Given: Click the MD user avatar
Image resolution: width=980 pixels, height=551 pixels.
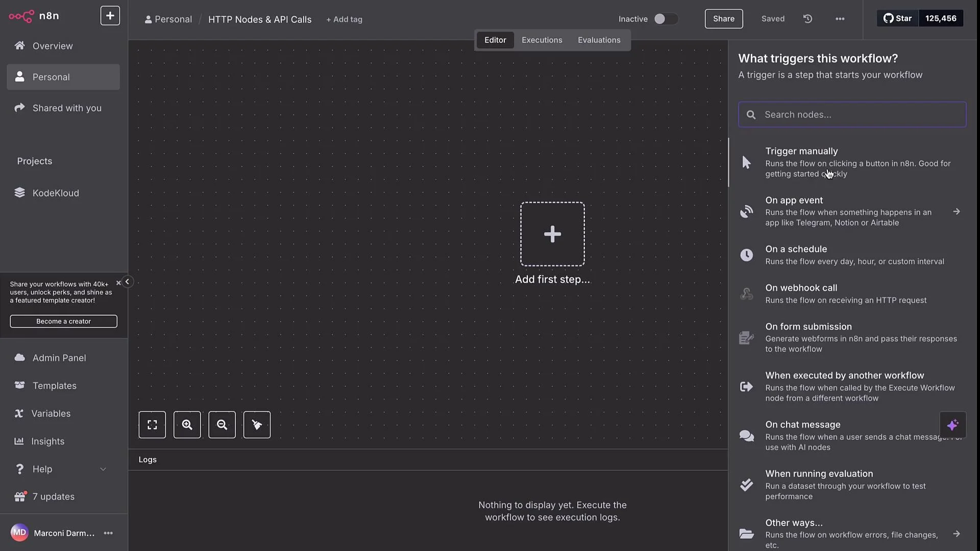Looking at the screenshot, I should coord(19,533).
